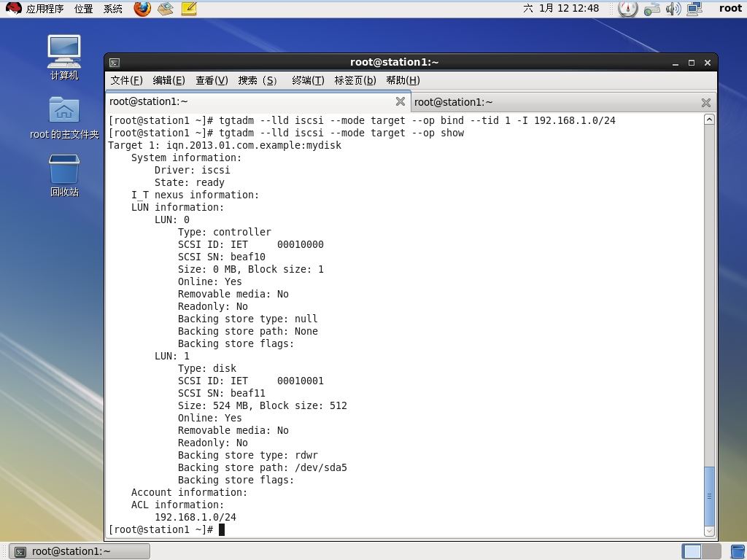Click the Target 1 iqn line
747x560 pixels.
coord(225,145)
